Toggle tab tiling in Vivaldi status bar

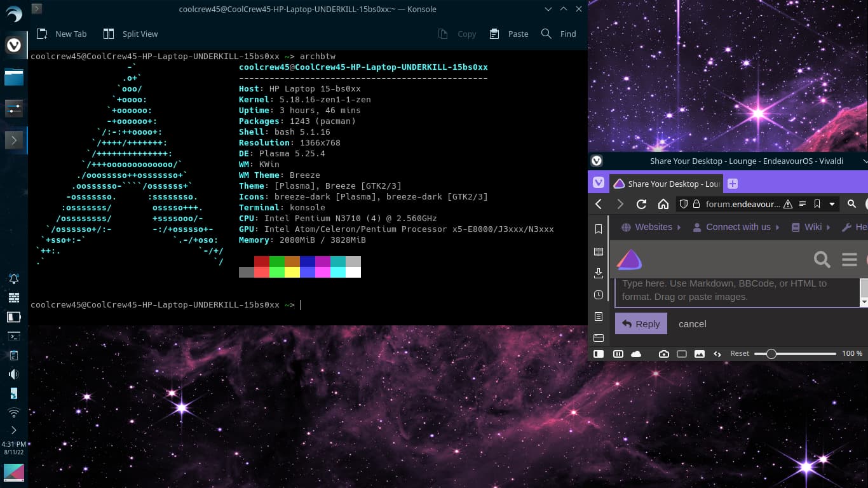[x=618, y=354]
